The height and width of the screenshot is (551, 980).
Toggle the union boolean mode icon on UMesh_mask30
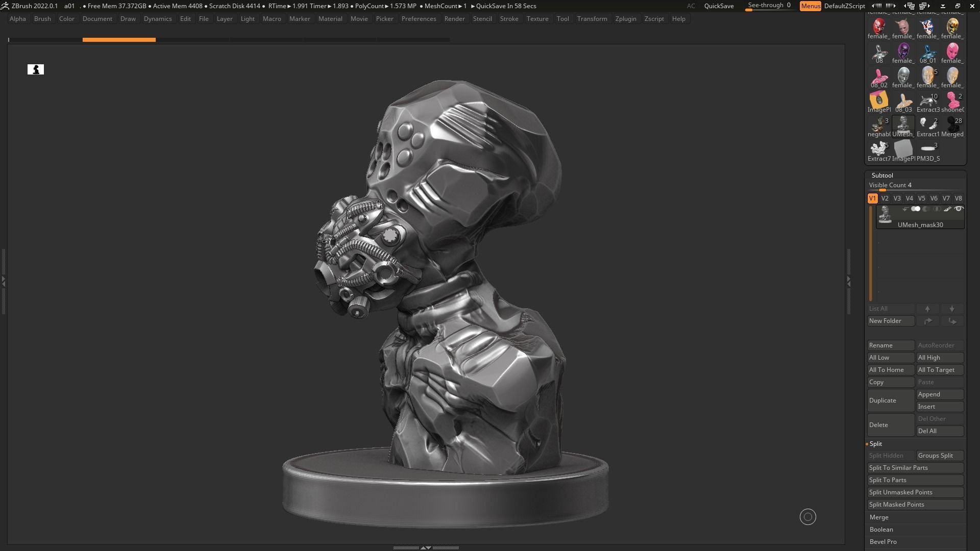coord(916,209)
